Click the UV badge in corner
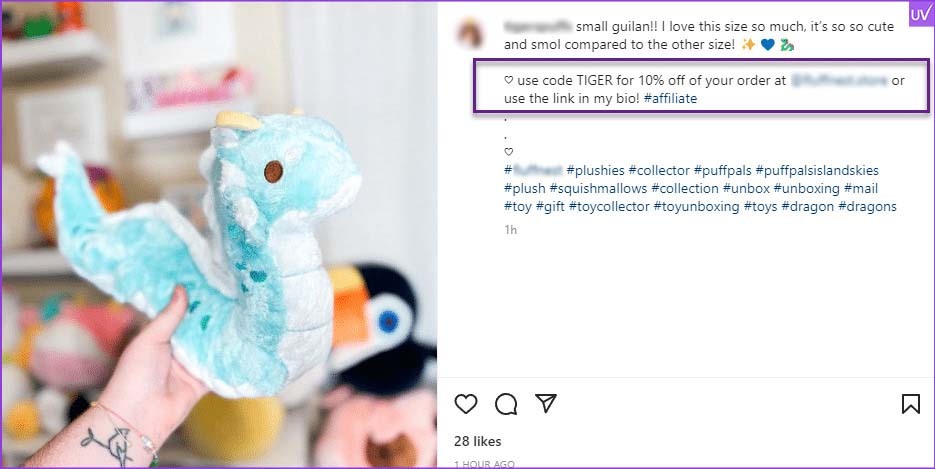Viewport: 935px width, 469px height. (921, 14)
